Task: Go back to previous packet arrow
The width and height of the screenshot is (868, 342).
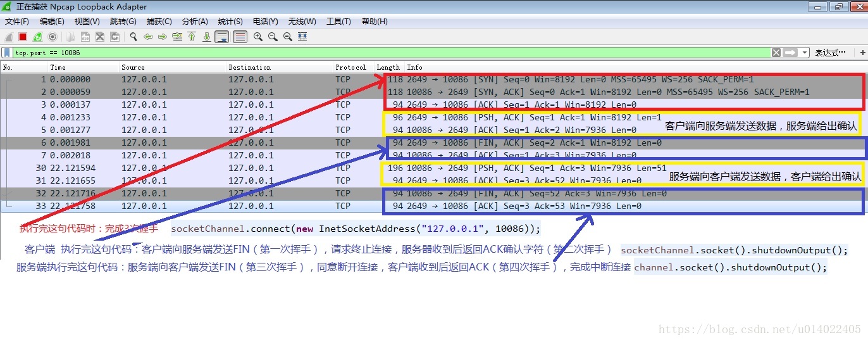Action: click(x=148, y=37)
